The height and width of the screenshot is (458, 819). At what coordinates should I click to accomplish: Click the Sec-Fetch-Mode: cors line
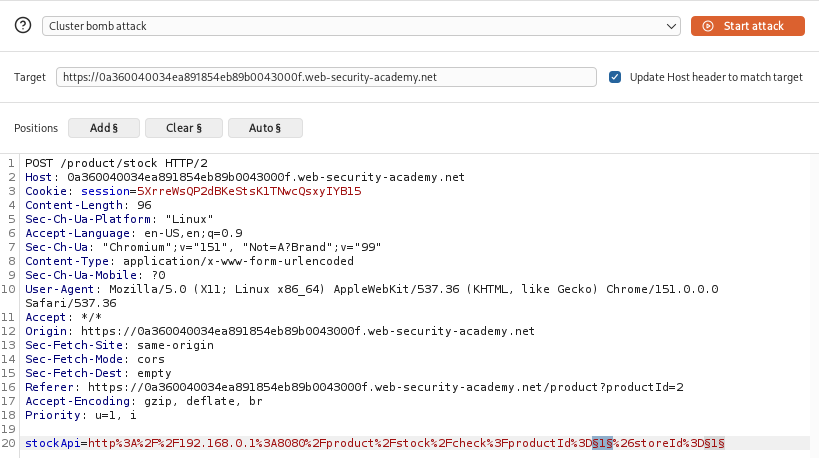tap(95, 360)
